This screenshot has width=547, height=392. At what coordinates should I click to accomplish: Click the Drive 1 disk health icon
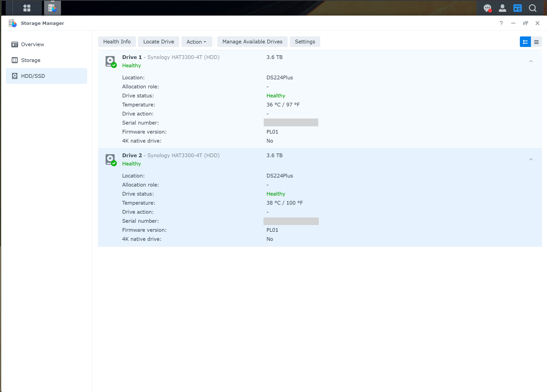click(x=111, y=62)
